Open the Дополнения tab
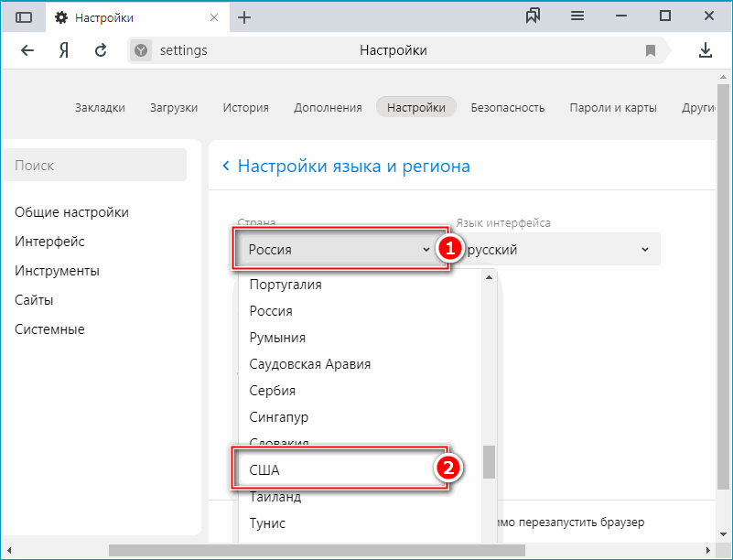 click(328, 107)
